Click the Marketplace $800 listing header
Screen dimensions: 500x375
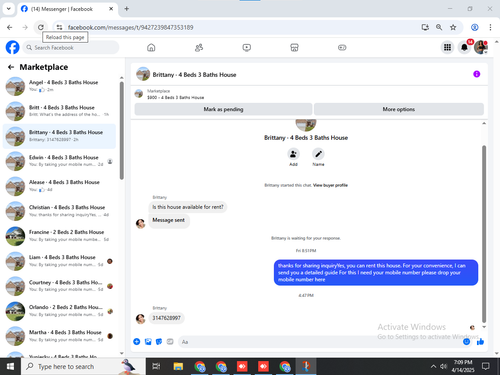(175, 94)
